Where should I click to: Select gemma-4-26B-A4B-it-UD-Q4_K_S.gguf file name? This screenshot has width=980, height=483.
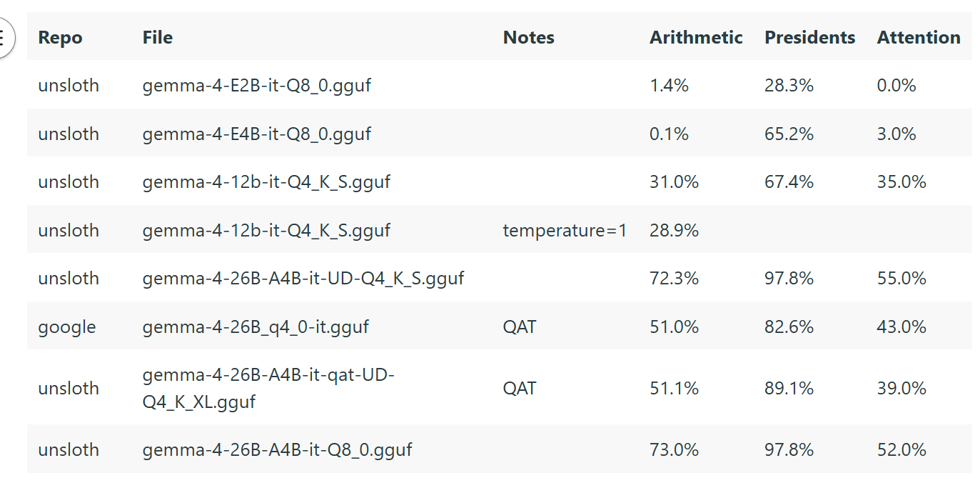click(x=303, y=279)
